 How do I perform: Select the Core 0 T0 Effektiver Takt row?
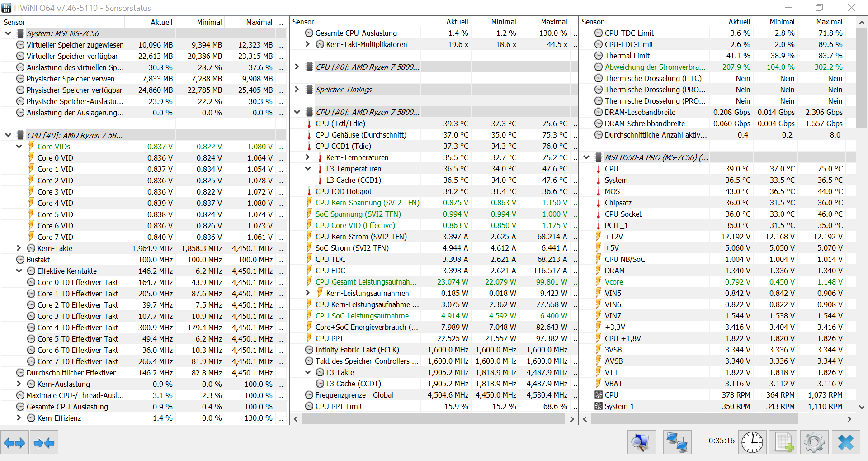click(x=144, y=282)
